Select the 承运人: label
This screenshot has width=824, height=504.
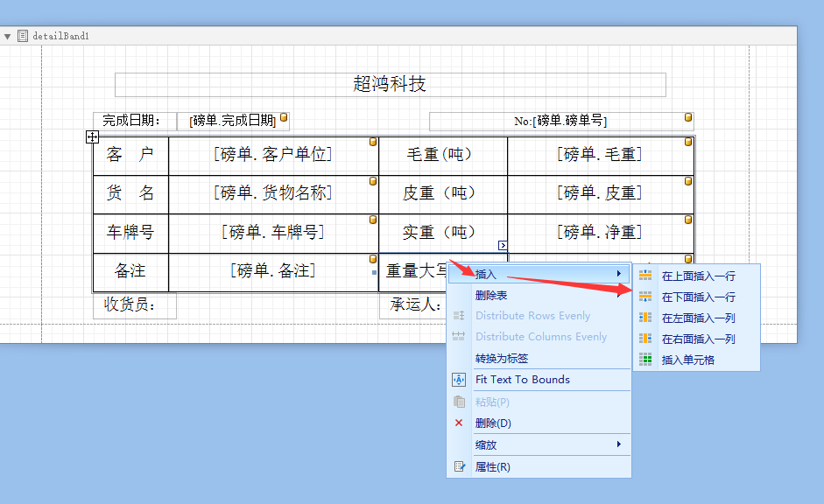click(414, 305)
